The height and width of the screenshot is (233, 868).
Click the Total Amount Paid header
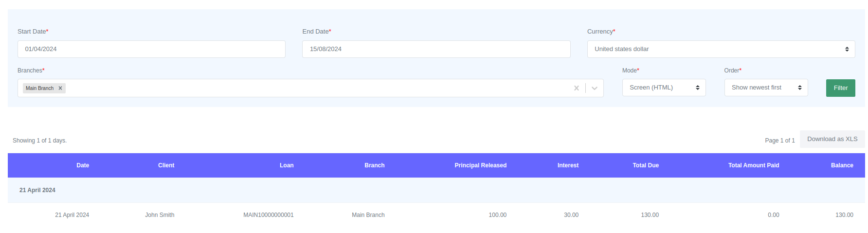click(753, 165)
